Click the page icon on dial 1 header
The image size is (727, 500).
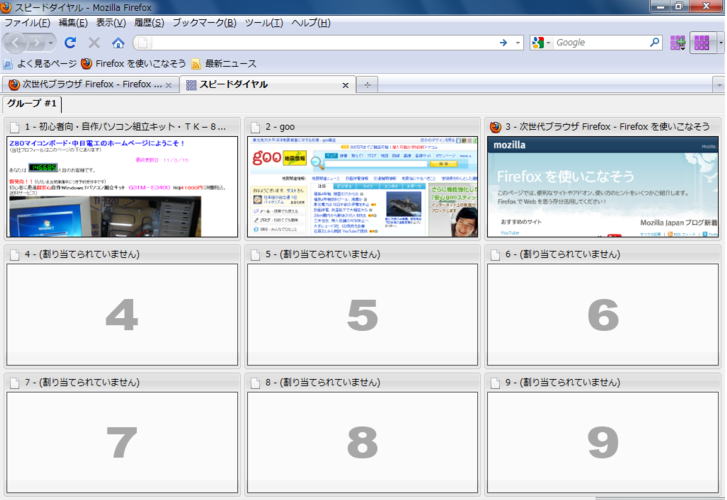[x=15, y=127]
